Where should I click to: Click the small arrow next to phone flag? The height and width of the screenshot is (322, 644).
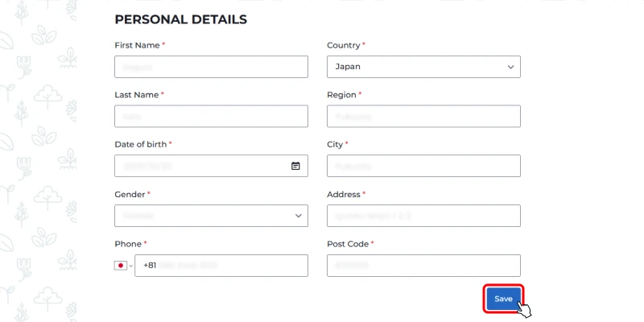pyautogui.click(x=131, y=266)
